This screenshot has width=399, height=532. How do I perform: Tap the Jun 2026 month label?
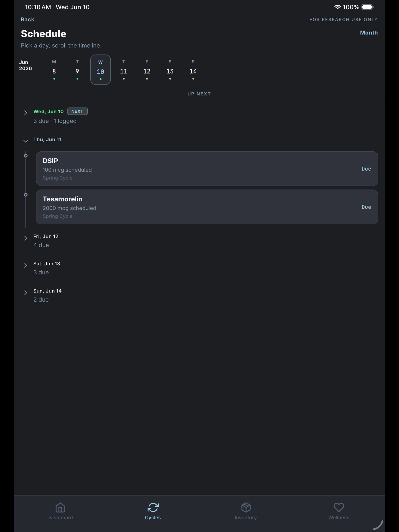(25, 65)
